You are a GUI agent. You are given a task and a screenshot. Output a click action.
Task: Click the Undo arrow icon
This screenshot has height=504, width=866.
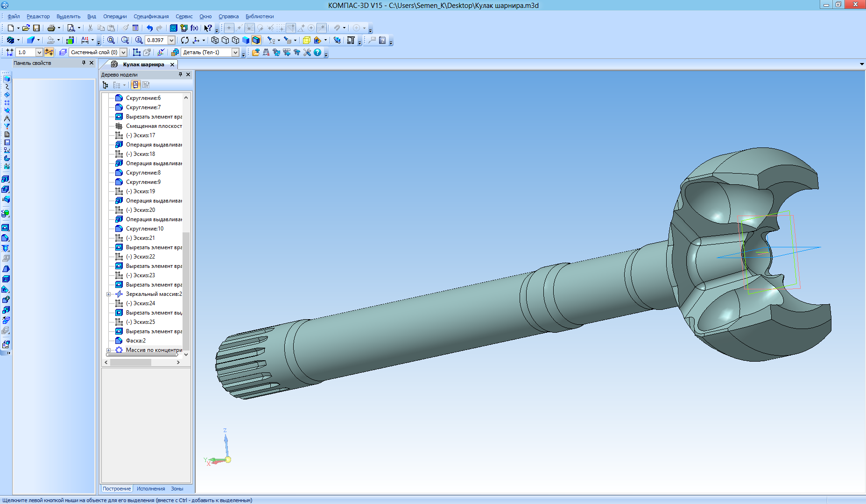pyautogui.click(x=149, y=28)
